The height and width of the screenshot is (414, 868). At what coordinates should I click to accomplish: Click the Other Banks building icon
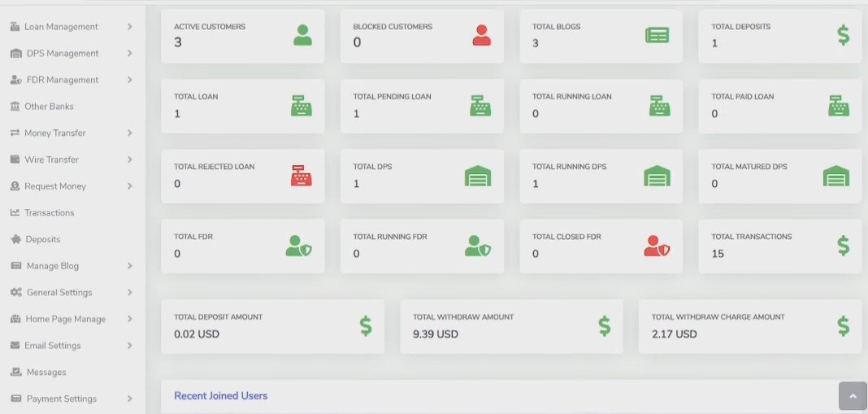click(x=15, y=106)
